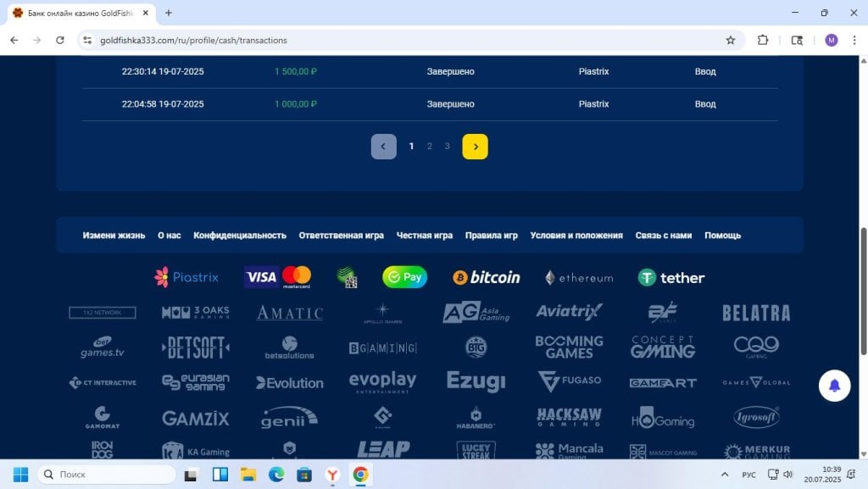
Task: Click the Aviatrix provider logo
Action: pyautogui.click(x=569, y=312)
